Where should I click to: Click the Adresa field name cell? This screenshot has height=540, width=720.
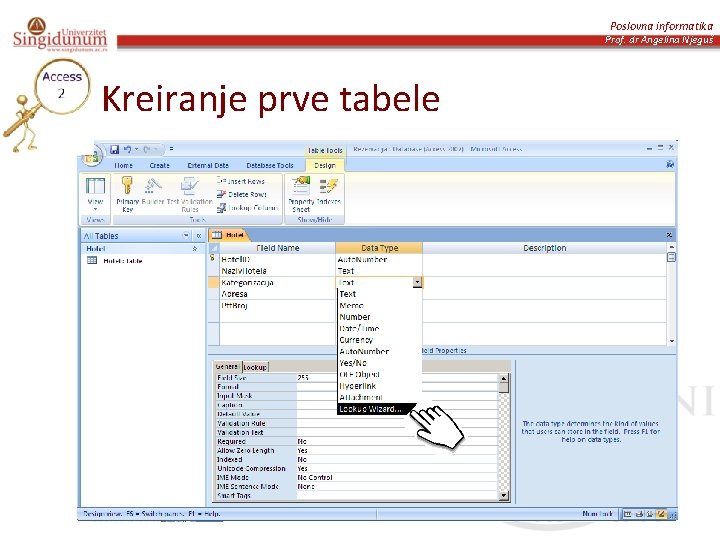(278, 294)
